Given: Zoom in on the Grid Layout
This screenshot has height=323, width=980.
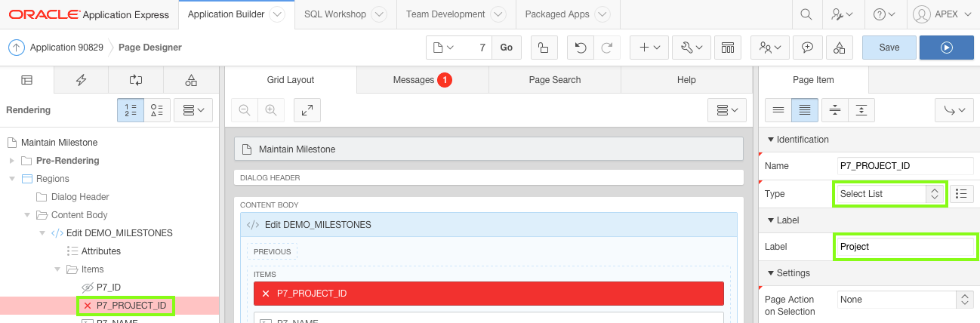Looking at the screenshot, I should [270, 110].
